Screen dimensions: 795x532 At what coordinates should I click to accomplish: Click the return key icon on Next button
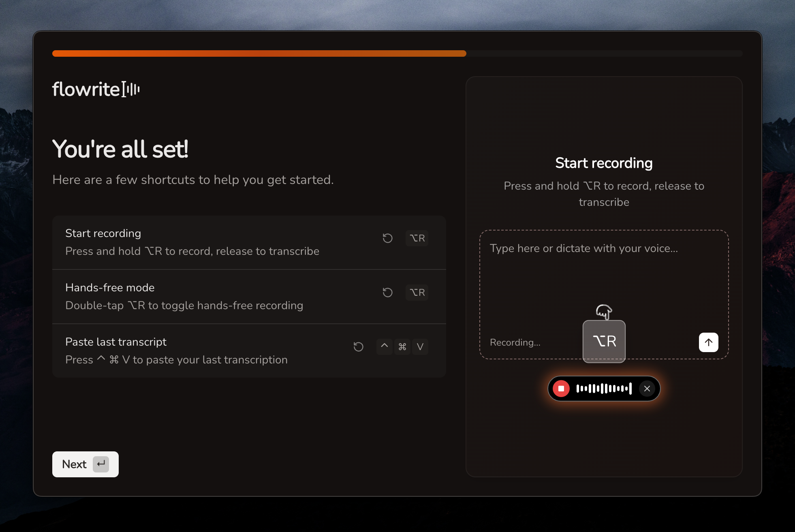101,464
